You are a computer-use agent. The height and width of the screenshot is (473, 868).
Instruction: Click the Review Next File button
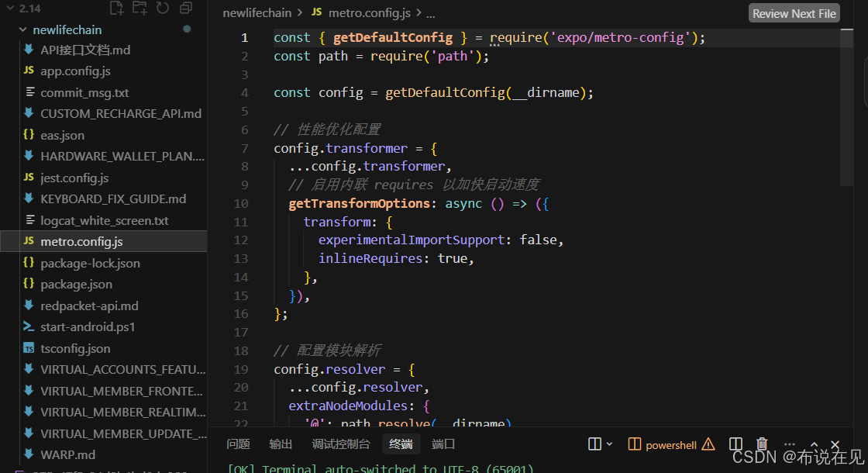pyautogui.click(x=794, y=13)
